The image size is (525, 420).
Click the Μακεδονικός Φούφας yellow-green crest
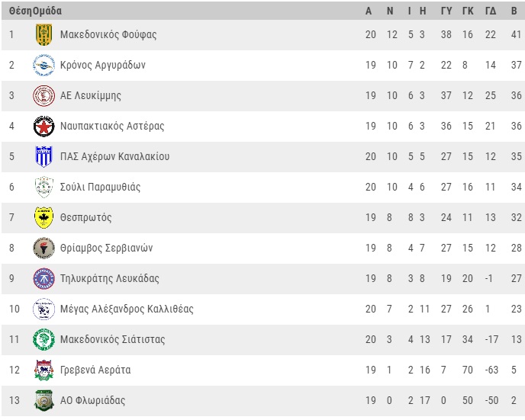43,34
